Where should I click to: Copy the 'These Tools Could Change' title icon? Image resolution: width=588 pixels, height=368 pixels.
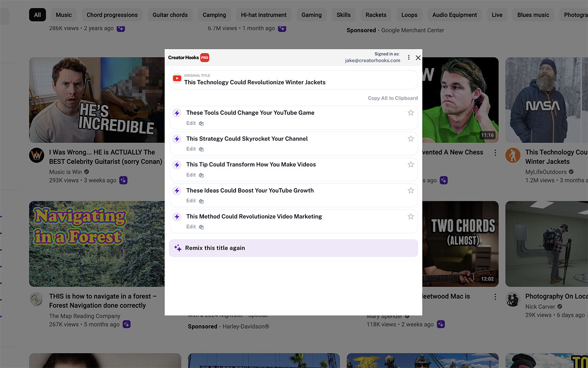point(201,123)
